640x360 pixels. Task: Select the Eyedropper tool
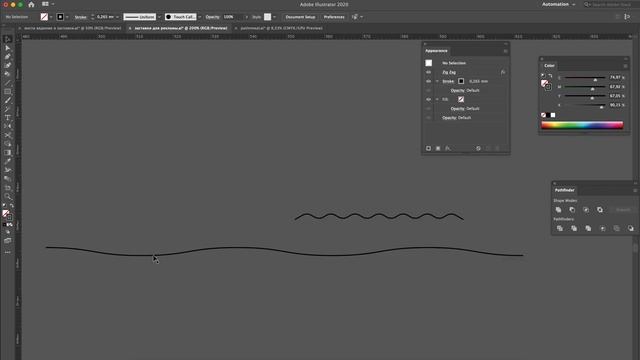point(7,161)
